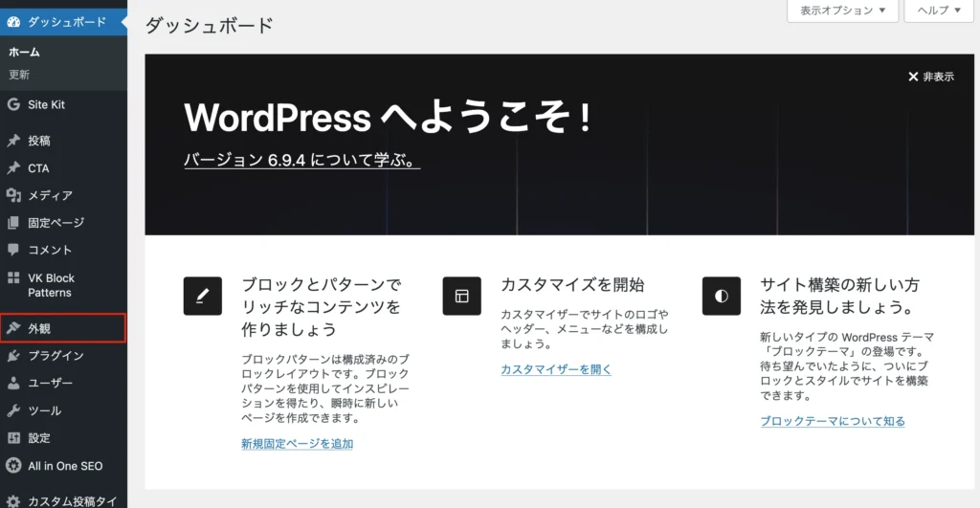980x508 pixels.
Task: Click the VK Block Patterns grid icon
Action: click(x=13, y=278)
